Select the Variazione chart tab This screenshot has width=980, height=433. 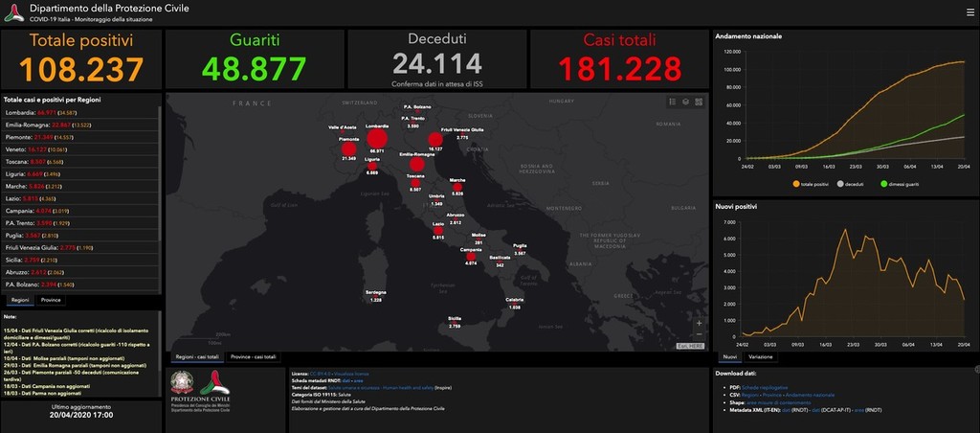point(761,357)
